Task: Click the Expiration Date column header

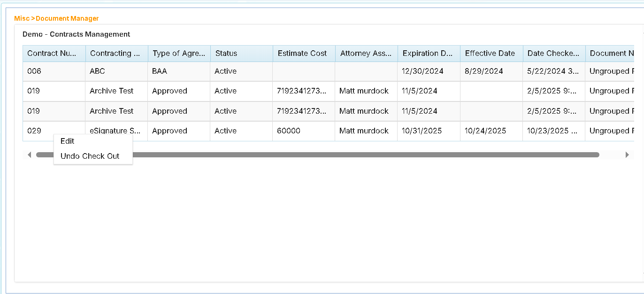Action: coord(428,53)
